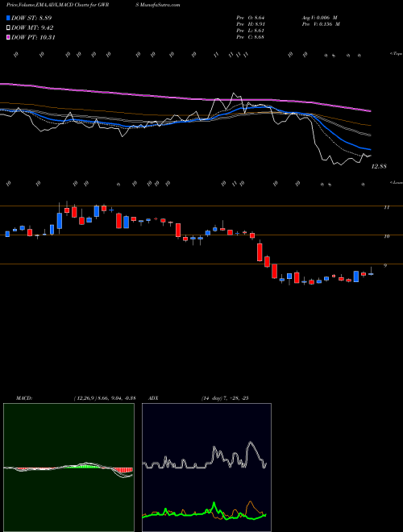
Task: Click the blue DOW ST legend swatch
Action: click(x=9, y=18)
